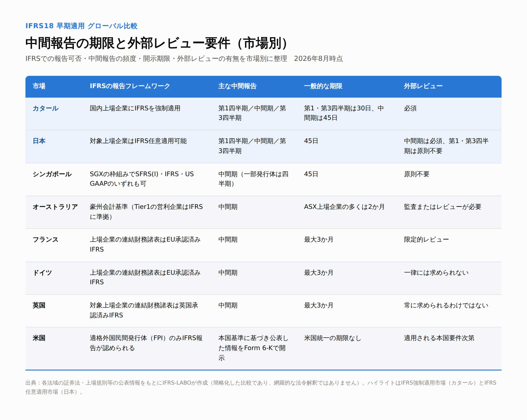This screenshot has width=527, height=420.
Task: Click the SGXの枠組みでSFRS(I) framework cell
Action: click(x=142, y=179)
